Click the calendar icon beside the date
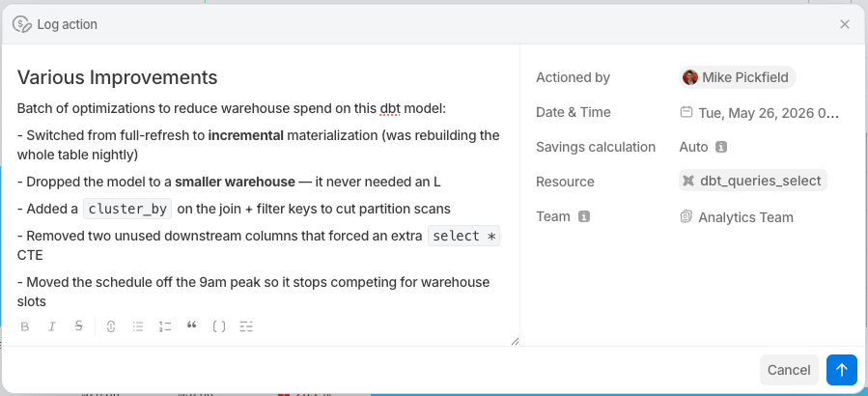Screen dimensions: 868x396 (686, 112)
